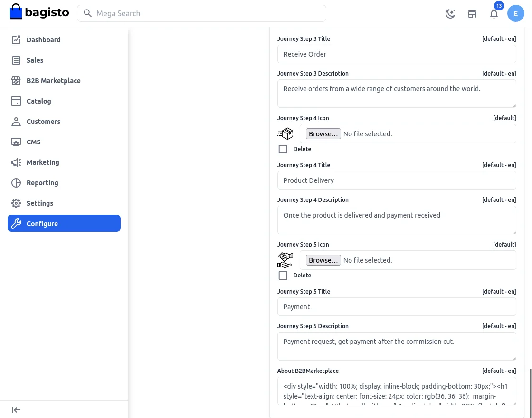This screenshot has width=532, height=418.
Task: Open the storefront shop icon
Action: (472, 14)
